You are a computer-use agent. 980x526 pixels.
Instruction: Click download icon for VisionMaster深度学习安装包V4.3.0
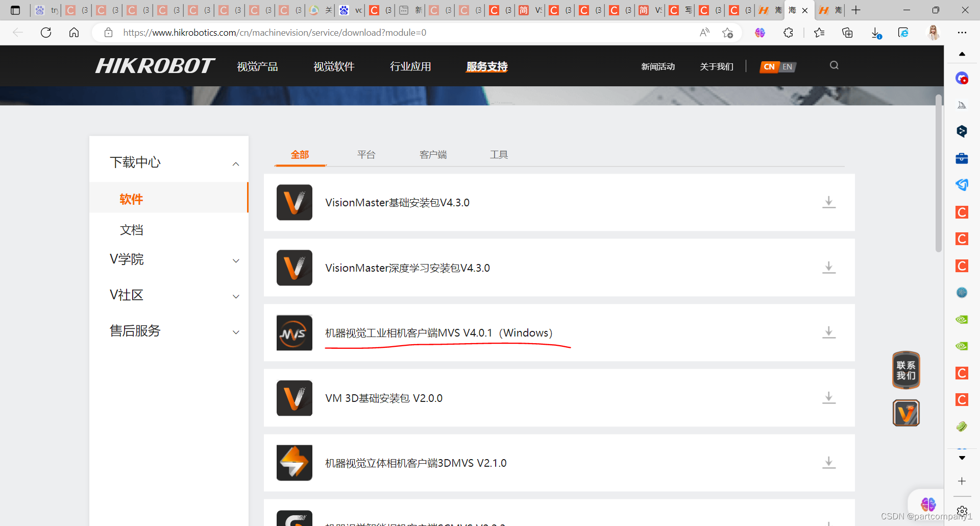(x=829, y=268)
